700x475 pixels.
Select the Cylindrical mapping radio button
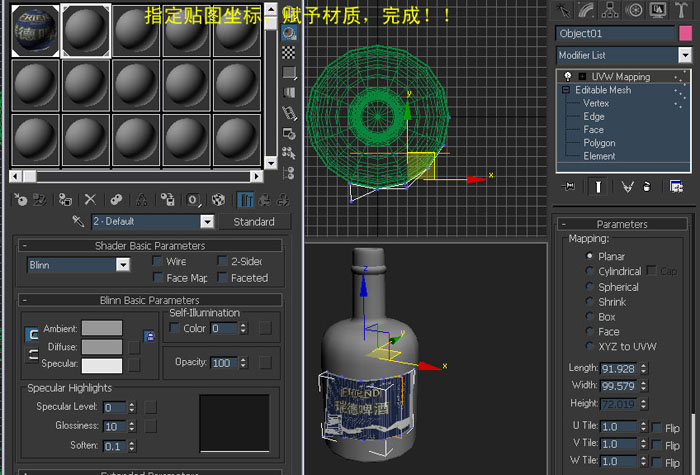point(589,271)
